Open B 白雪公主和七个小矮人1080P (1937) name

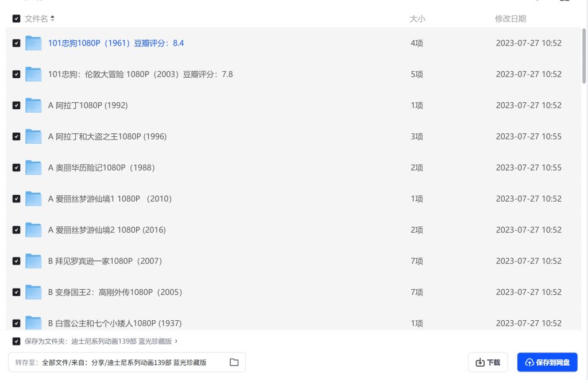pyautogui.click(x=115, y=323)
